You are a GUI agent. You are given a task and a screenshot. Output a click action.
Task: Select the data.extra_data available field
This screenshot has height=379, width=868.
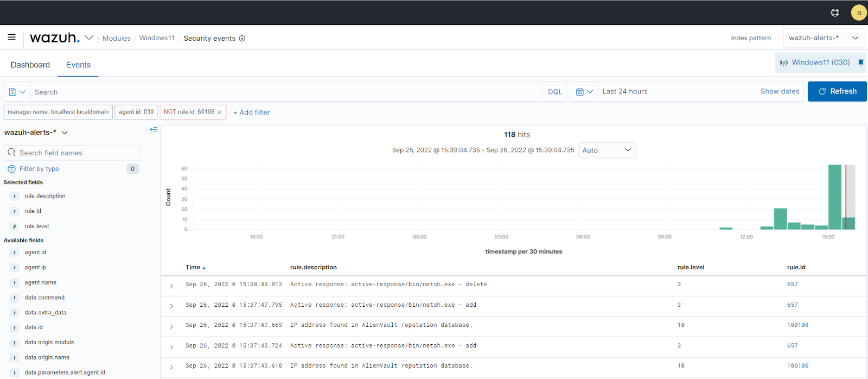pyautogui.click(x=45, y=313)
